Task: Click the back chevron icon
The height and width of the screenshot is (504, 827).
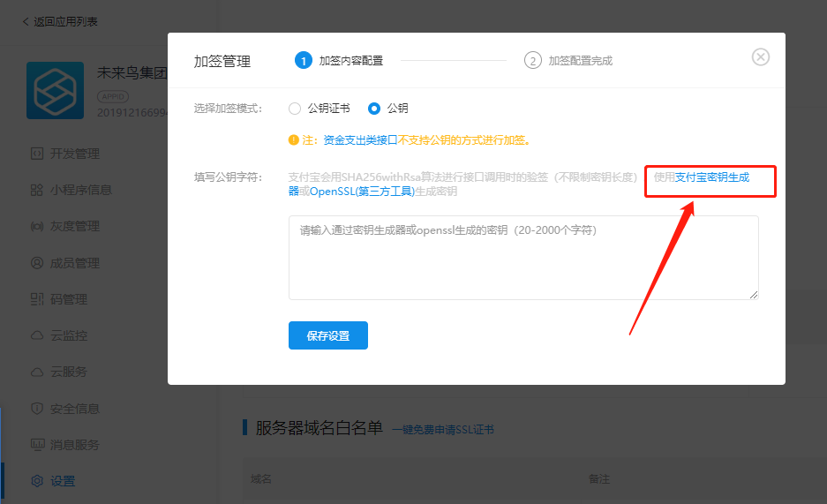Action: click(x=26, y=21)
